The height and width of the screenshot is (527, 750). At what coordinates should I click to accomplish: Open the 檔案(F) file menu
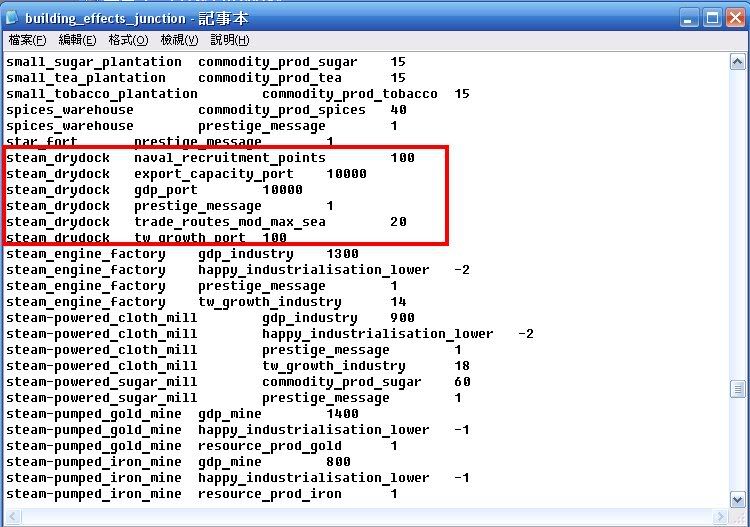[x=27, y=40]
